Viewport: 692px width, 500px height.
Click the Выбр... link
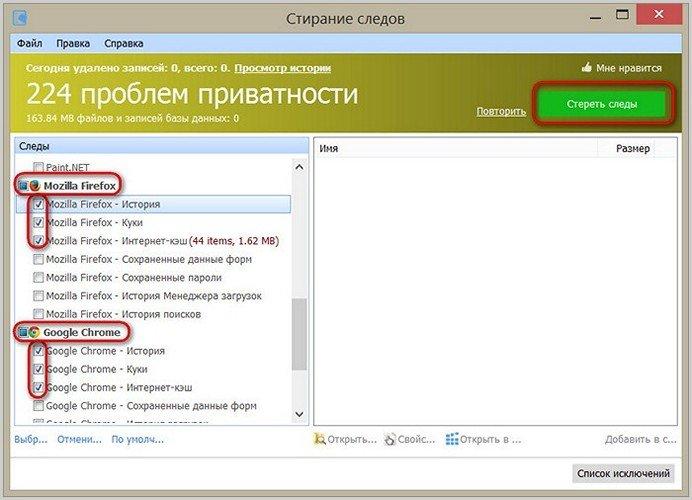(30, 440)
